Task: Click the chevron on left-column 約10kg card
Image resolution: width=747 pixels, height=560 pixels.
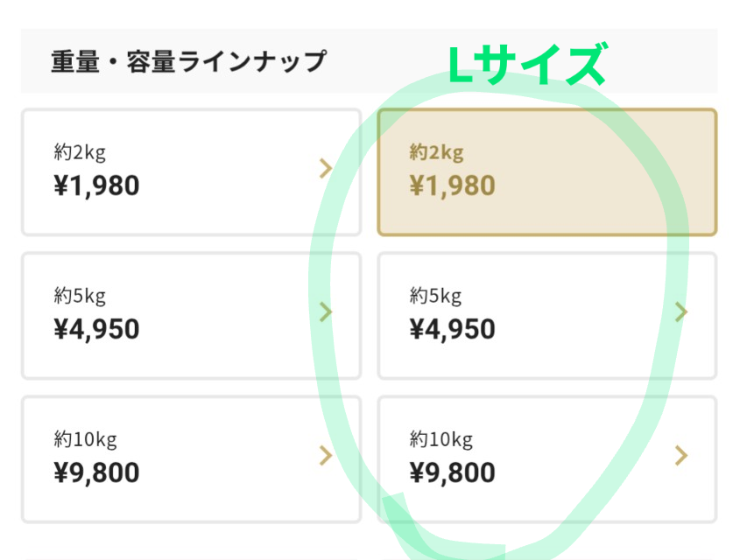Action: [x=326, y=455]
